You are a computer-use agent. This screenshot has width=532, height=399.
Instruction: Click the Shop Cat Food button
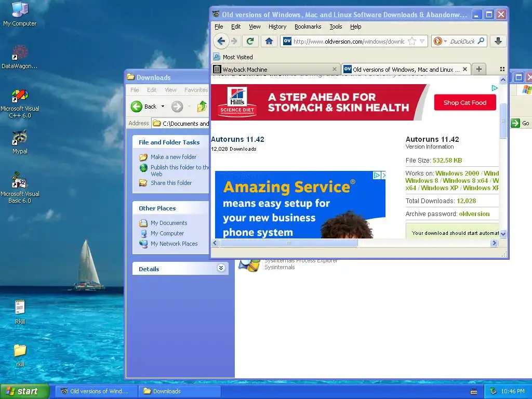click(465, 102)
